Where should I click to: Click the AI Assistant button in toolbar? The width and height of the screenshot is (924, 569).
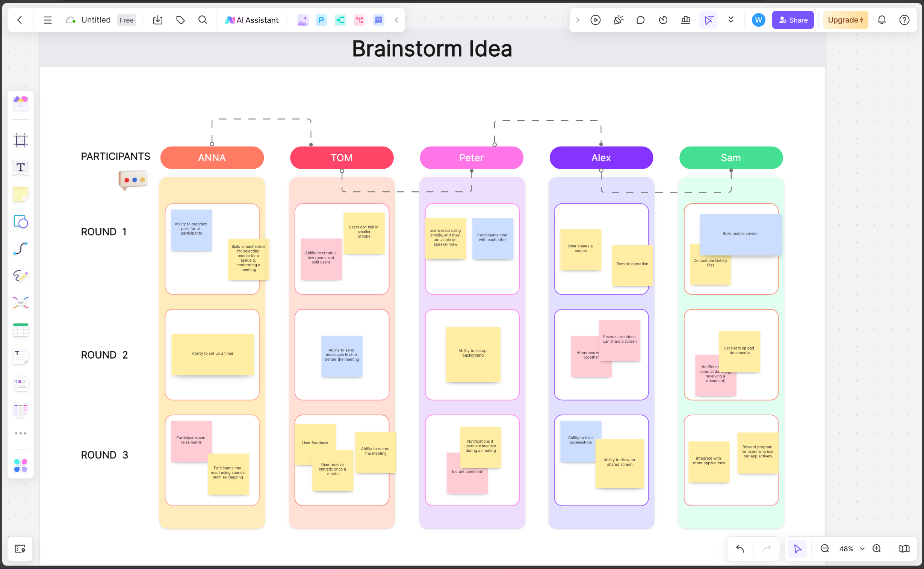252,20
